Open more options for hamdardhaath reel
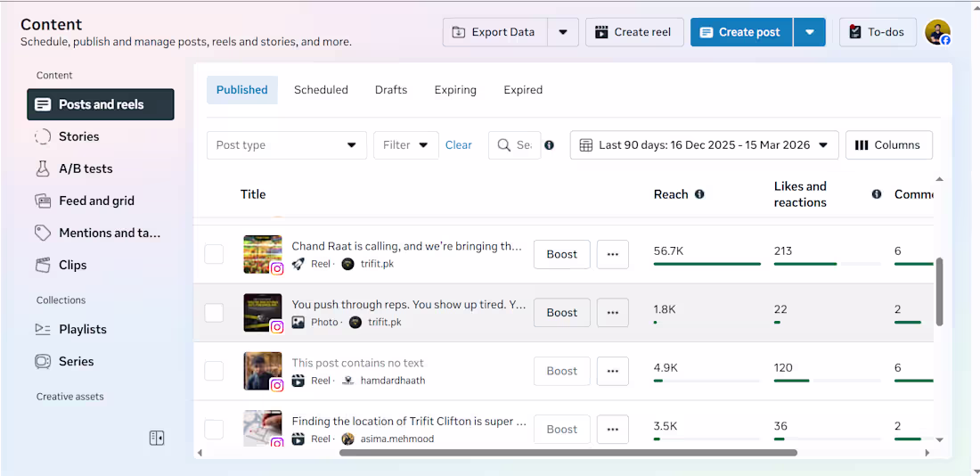Viewport: 980px width, 476px height. (x=613, y=371)
